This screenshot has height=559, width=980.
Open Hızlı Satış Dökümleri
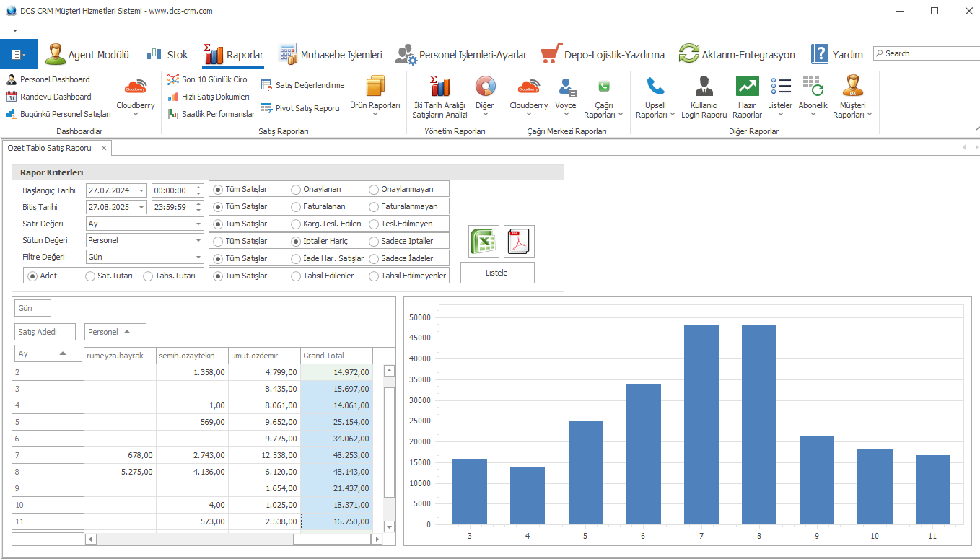pos(209,97)
